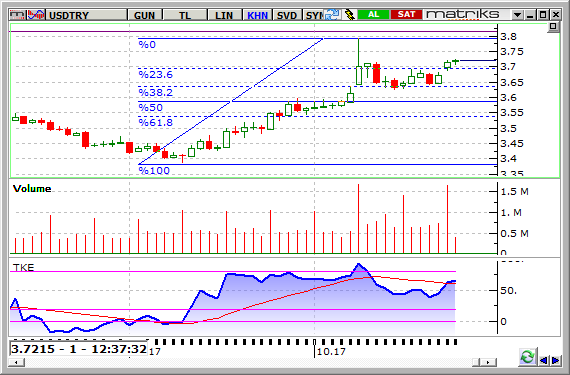
Task: Toggle the KHN chart mode button
Action: [x=257, y=15]
